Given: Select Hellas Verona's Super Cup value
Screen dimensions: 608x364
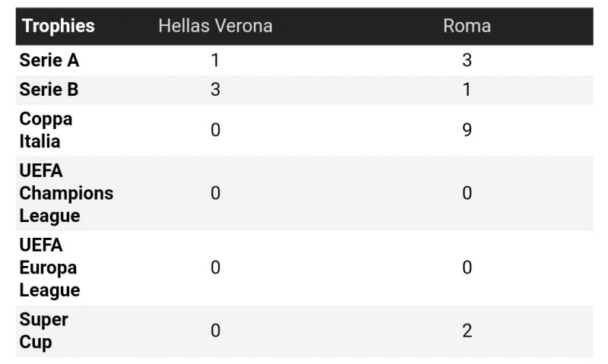Looking at the screenshot, I should coord(215,331).
